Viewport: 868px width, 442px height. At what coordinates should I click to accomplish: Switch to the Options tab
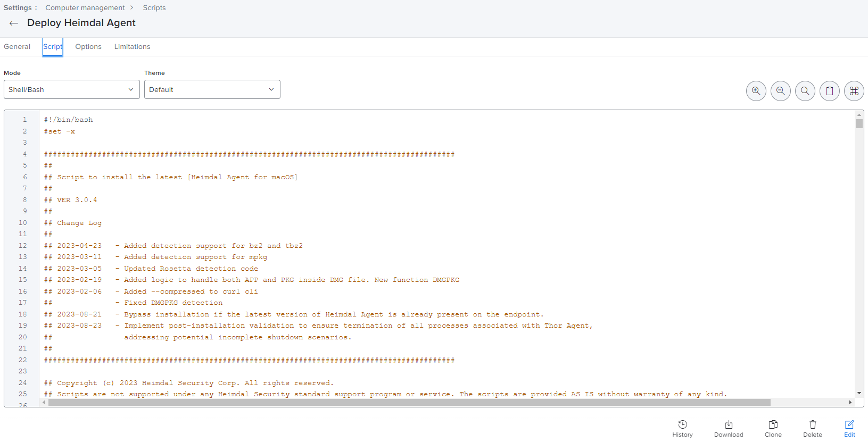coord(88,47)
